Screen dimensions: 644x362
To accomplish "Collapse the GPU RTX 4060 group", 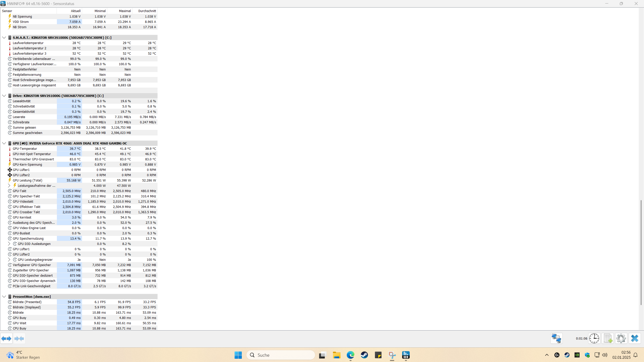I will pyautogui.click(x=4, y=143).
